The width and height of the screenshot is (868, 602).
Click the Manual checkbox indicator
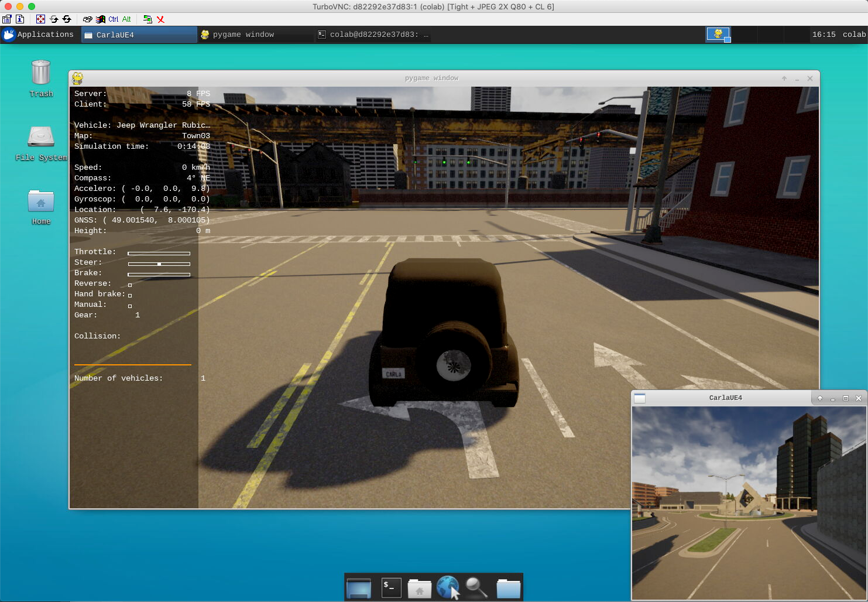tap(130, 306)
